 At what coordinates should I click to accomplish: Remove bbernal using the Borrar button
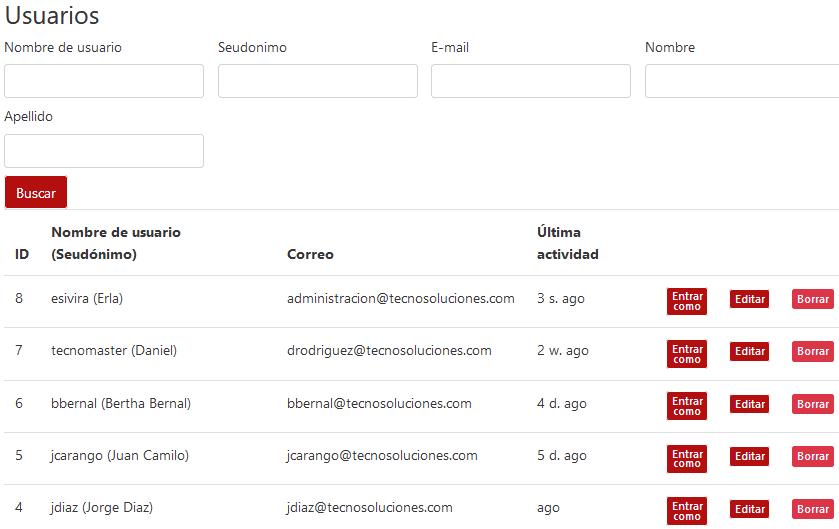point(812,404)
